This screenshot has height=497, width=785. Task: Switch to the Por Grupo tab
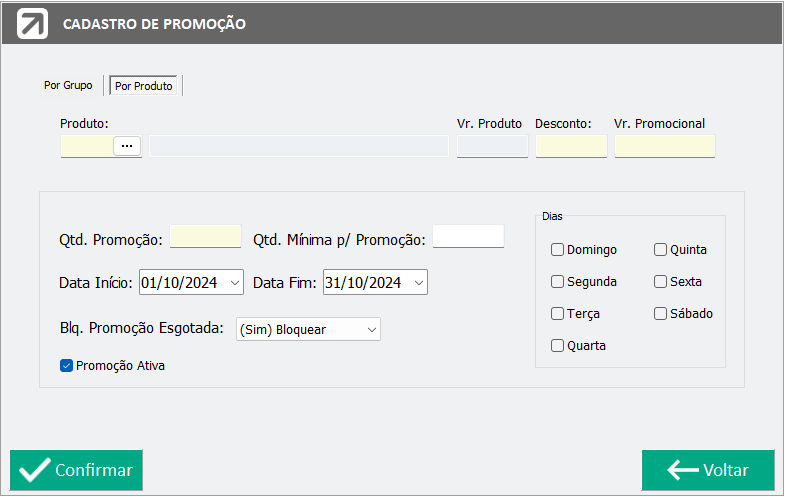click(x=68, y=86)
